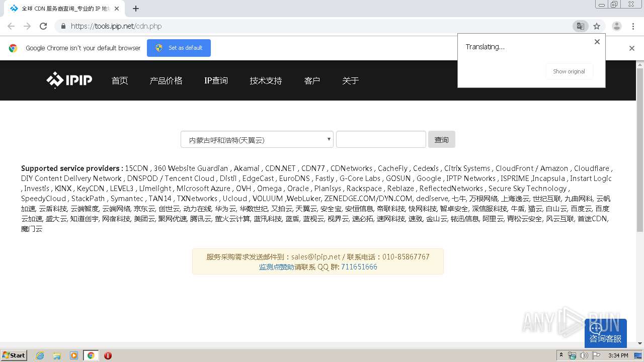The height and width of the screenshot is (362, 644).
Task: Click Show original button
Action: (569, 71)
